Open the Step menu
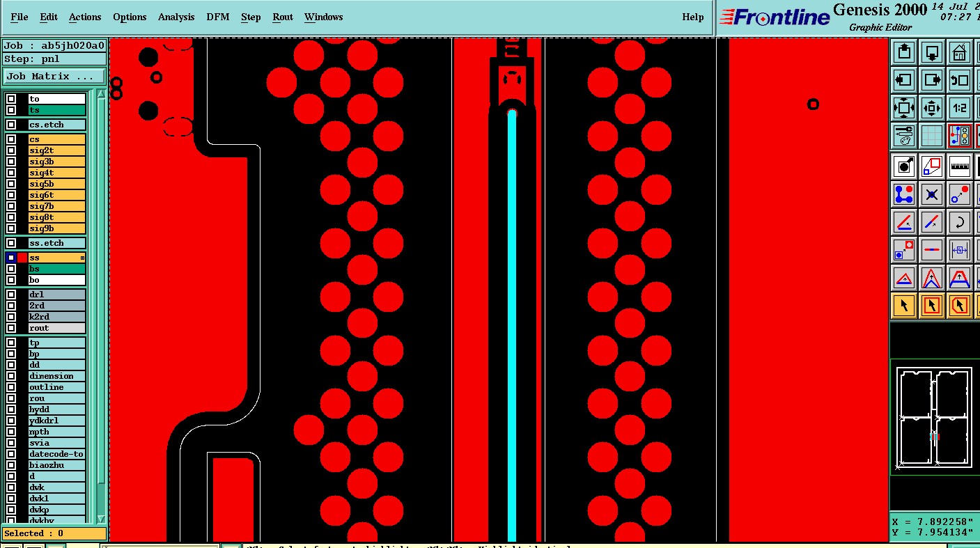The width and height of the screenshot is (980, 548). coord(251,17)
